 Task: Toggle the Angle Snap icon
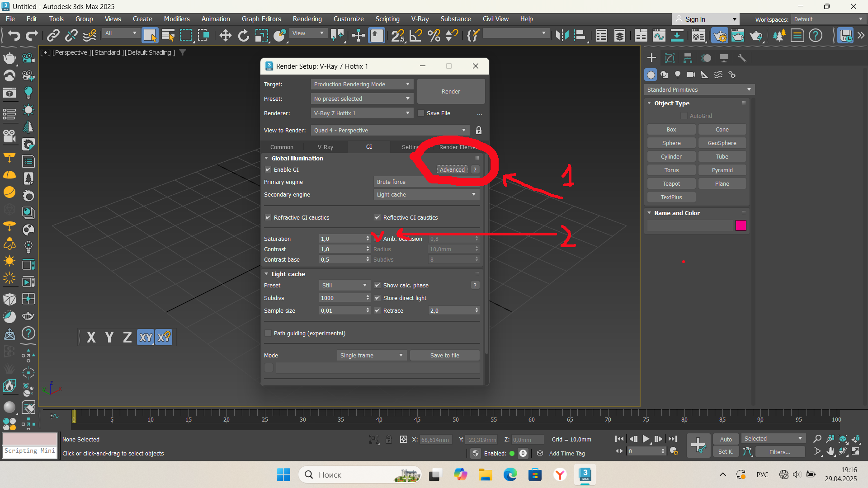coord(415,35)
